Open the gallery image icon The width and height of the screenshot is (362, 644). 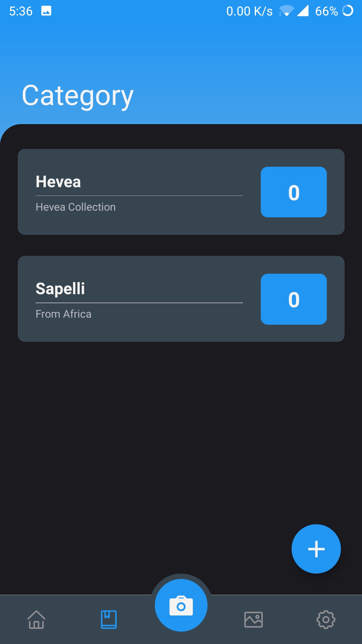pos(253,620)
